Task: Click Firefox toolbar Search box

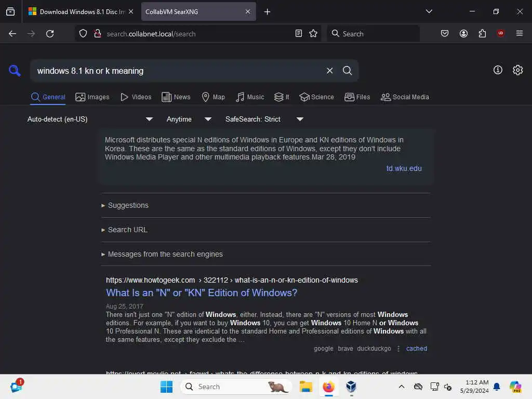Action: [373, 34]
